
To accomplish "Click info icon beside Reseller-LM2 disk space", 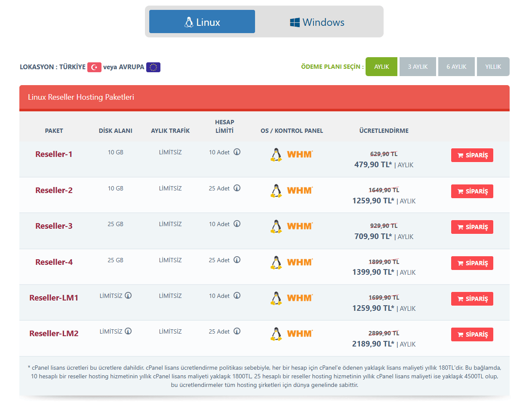I will (x=128, y=331).
